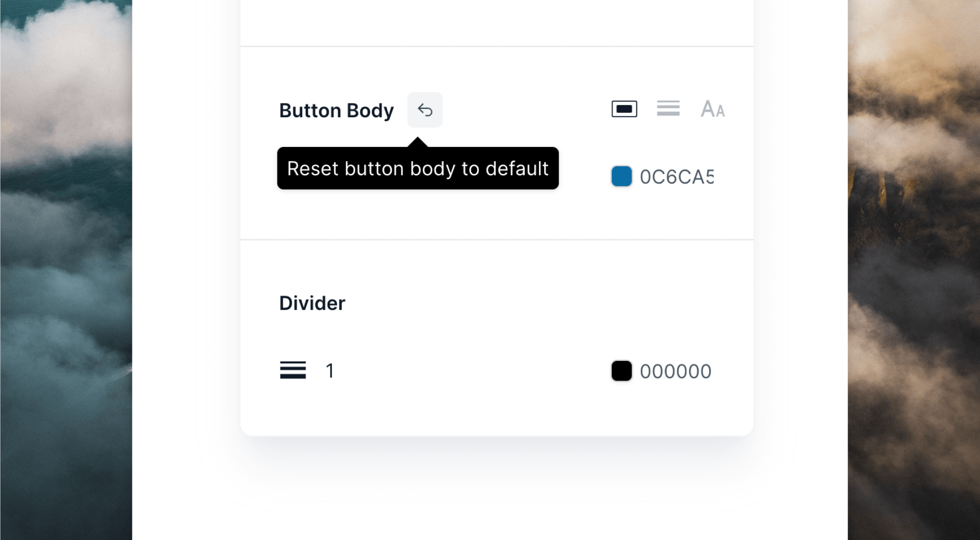Click the separator line above Divider section
980x540 pixels.
(497, 239)
